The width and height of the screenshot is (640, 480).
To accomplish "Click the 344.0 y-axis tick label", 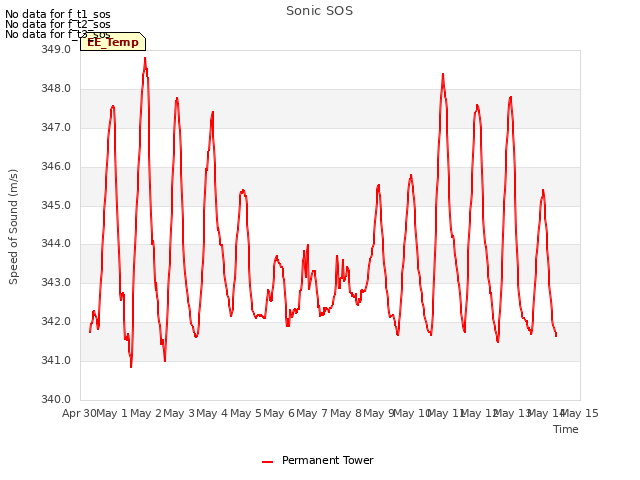I will (56, 244).
